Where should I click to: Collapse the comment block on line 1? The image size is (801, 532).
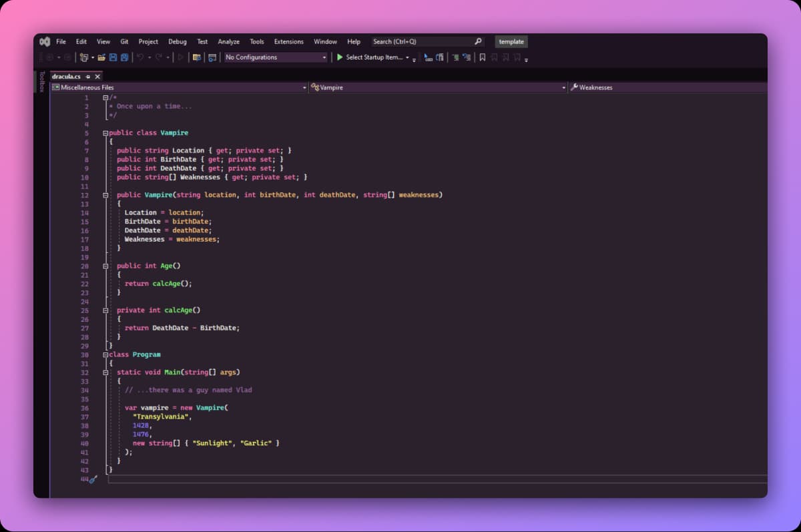(x=105, y=97)
